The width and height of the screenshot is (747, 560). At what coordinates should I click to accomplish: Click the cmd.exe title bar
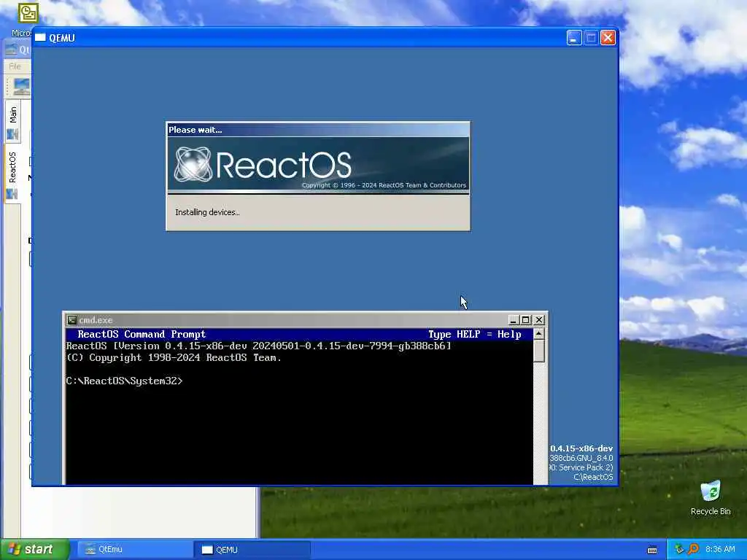305,320
